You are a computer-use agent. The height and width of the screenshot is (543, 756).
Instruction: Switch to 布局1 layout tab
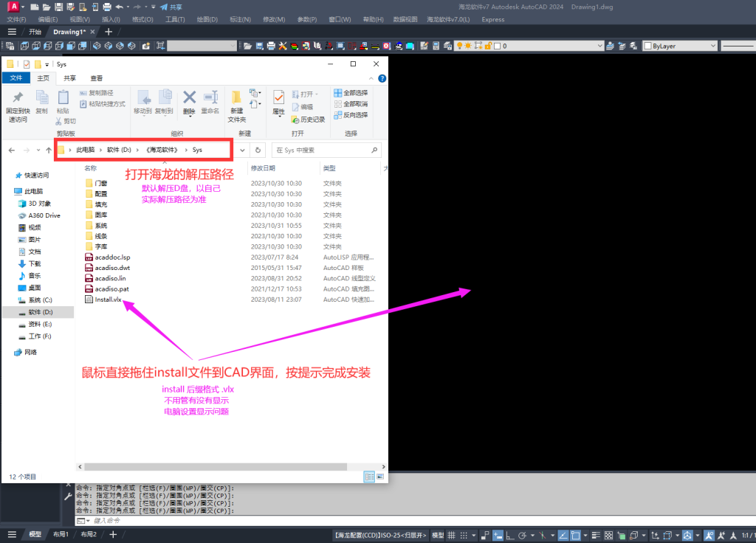point(61,534)
